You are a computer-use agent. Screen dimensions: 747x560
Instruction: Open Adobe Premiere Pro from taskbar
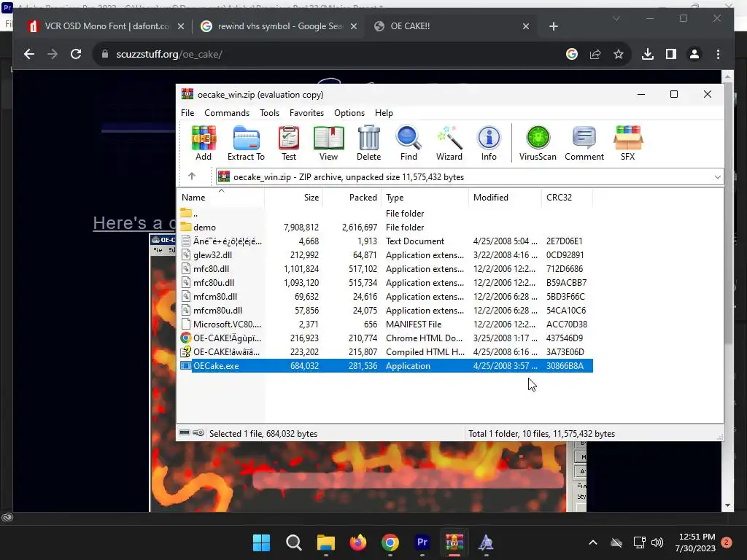(x=422, y=542)
